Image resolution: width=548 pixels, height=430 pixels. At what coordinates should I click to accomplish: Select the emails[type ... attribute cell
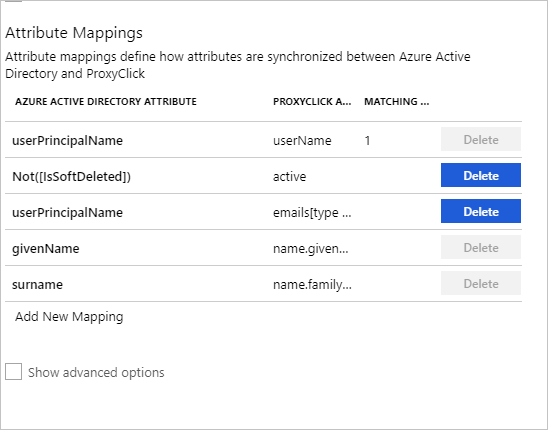(312, 213)
